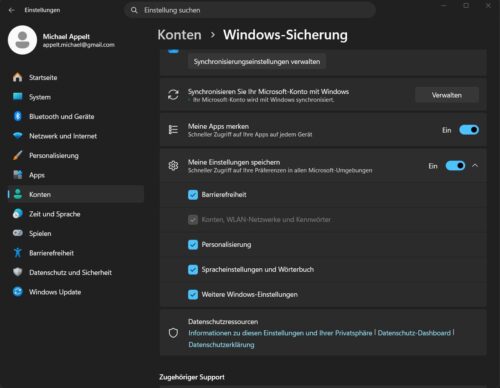Click the back arrow icon
This screenshot has width=500, height=388.
point(12,10)
